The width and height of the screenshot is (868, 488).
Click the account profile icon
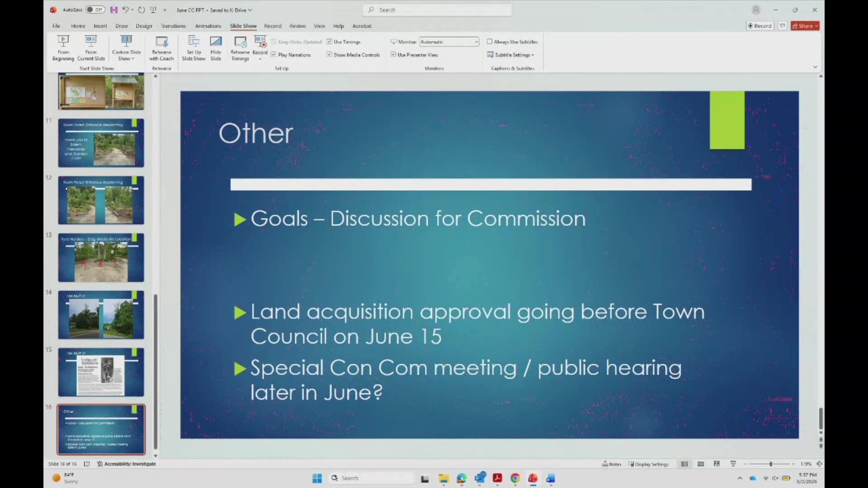(x=756, y=9)
